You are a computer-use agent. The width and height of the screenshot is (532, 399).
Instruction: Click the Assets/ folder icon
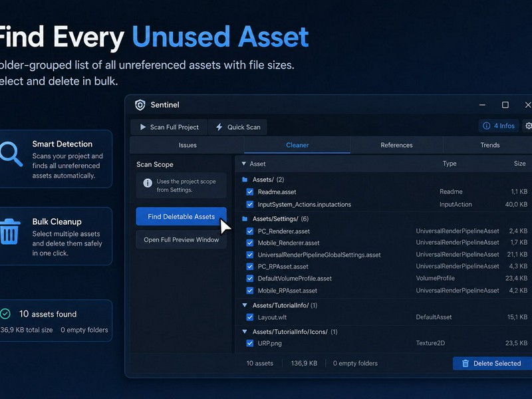tap(245, 180)
